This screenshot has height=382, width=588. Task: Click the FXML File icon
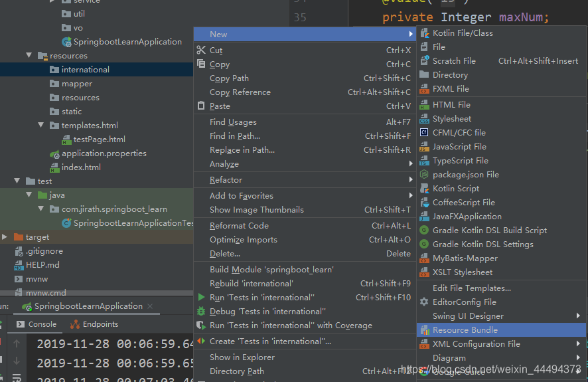click(424, 89)
